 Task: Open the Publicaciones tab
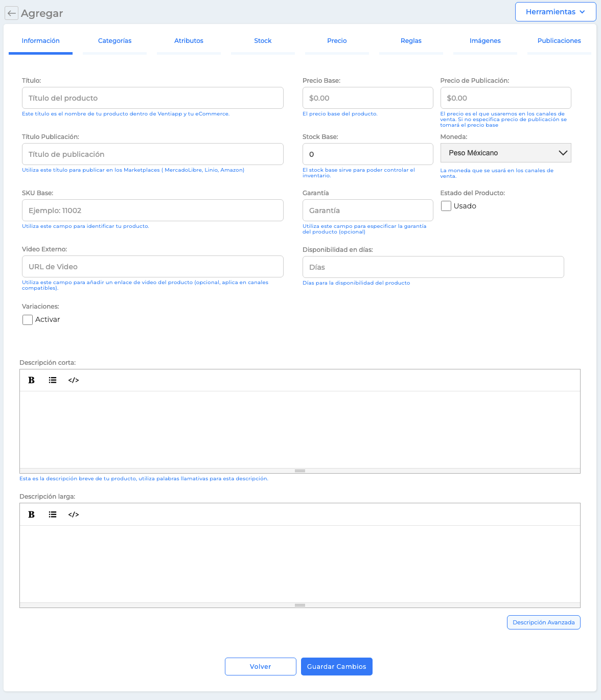coord(559,41)
